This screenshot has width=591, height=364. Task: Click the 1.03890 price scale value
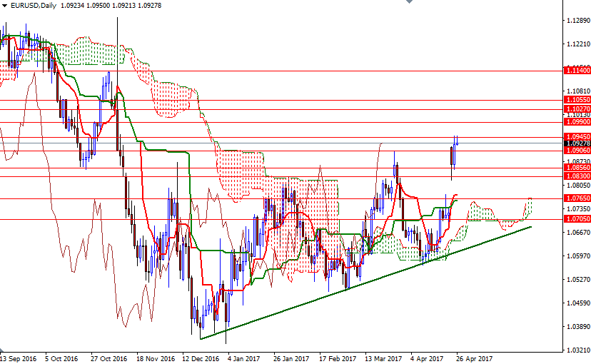tap(579, 326)
